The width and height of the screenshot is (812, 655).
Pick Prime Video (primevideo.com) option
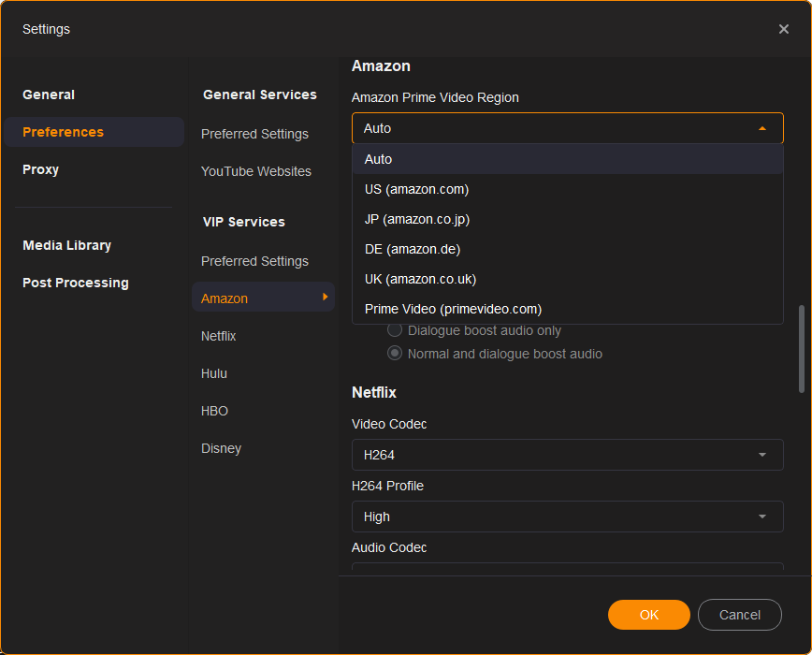453,309
